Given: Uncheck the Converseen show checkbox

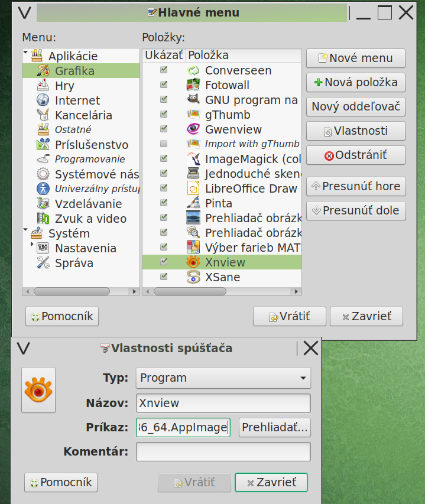Looking at the screenshot, I should click(164, 70).
